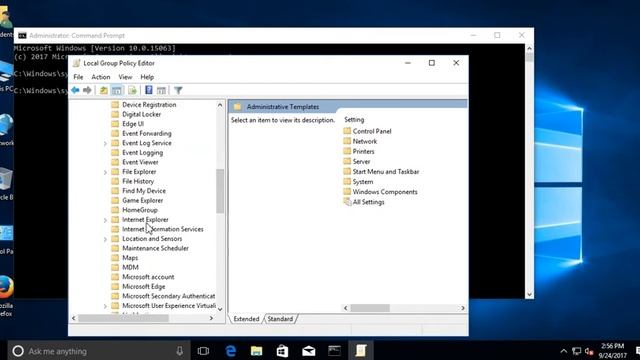Image resolution: width=640 pixels, height=360 pixels.
Task: Switch to the Standard tab
Action: coord(280,319)
